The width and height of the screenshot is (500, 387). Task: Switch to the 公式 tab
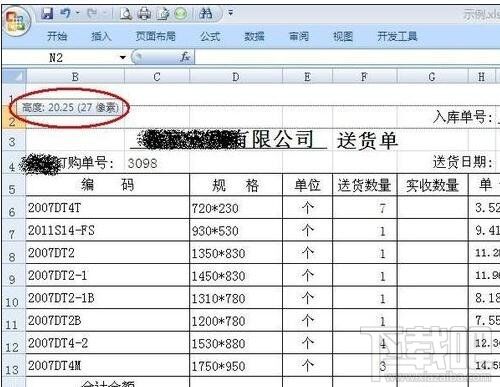210,36
